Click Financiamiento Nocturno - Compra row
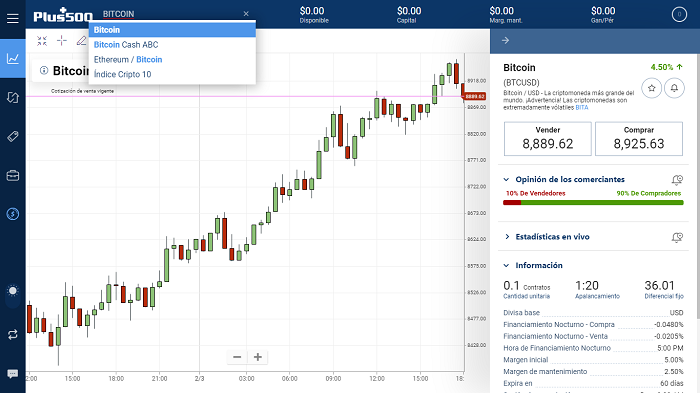Screen dimensions: 700x393 [x=593, y=325]
